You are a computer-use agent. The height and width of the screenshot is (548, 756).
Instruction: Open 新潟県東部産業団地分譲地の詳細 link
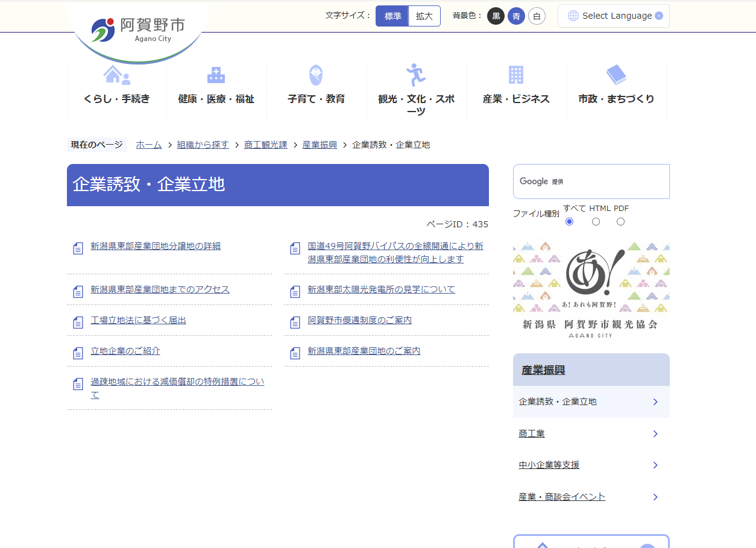156,246
